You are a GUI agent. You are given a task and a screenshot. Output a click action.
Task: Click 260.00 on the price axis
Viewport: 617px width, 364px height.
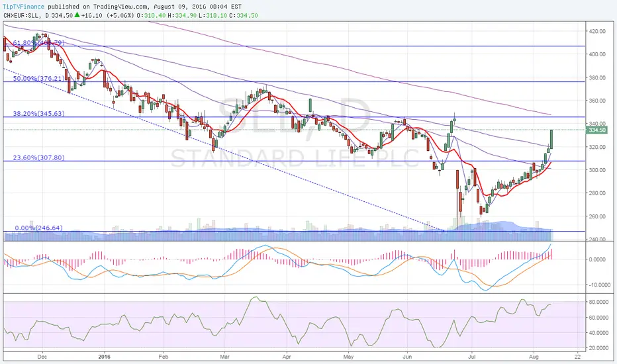click(597, 216)
